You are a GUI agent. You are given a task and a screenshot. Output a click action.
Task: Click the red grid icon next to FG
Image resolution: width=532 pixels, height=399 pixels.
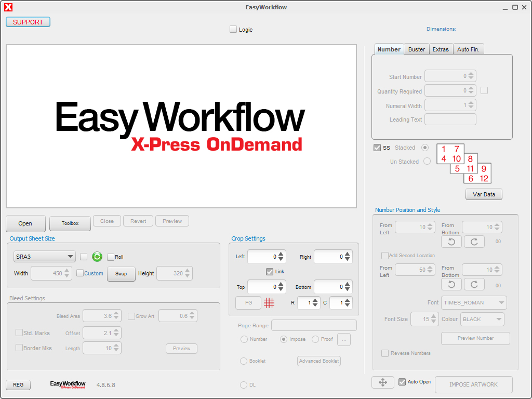269,303
